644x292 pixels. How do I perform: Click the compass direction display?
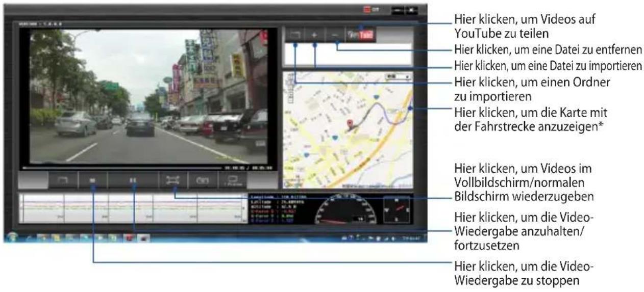coord(395,208)
